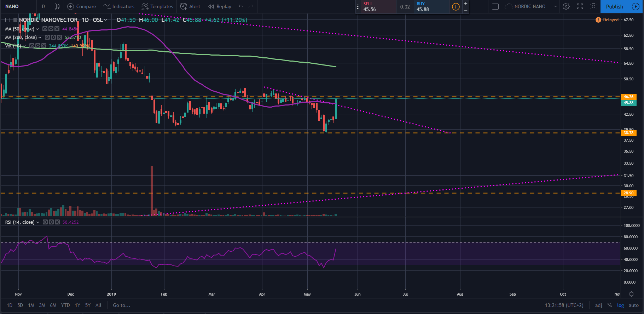
Task: Open Volume indicator settings gear
Action: point(38,46)
